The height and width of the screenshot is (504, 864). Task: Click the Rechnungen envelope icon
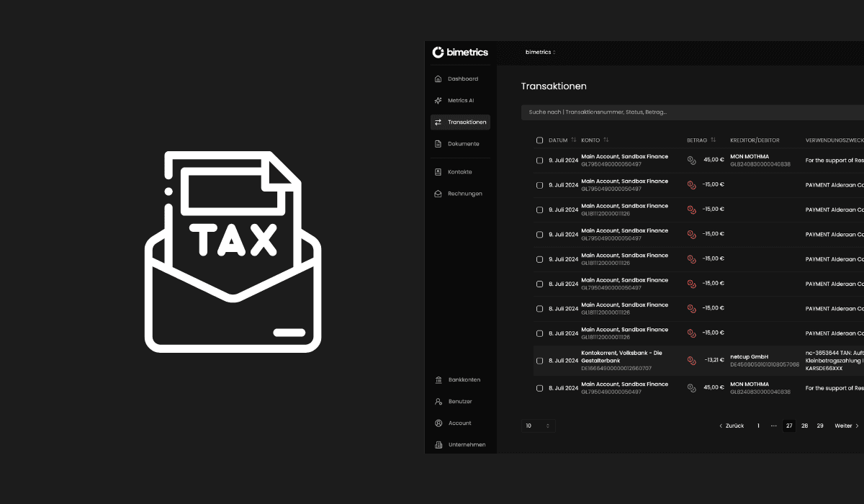(438, 194)
